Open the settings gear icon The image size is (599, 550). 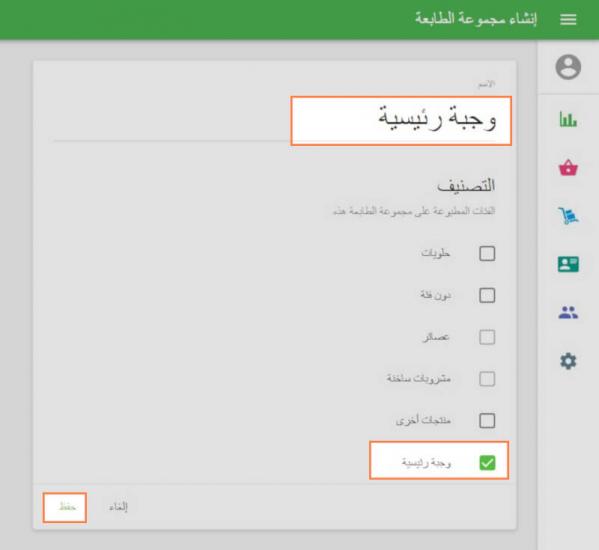pos(568,361)
